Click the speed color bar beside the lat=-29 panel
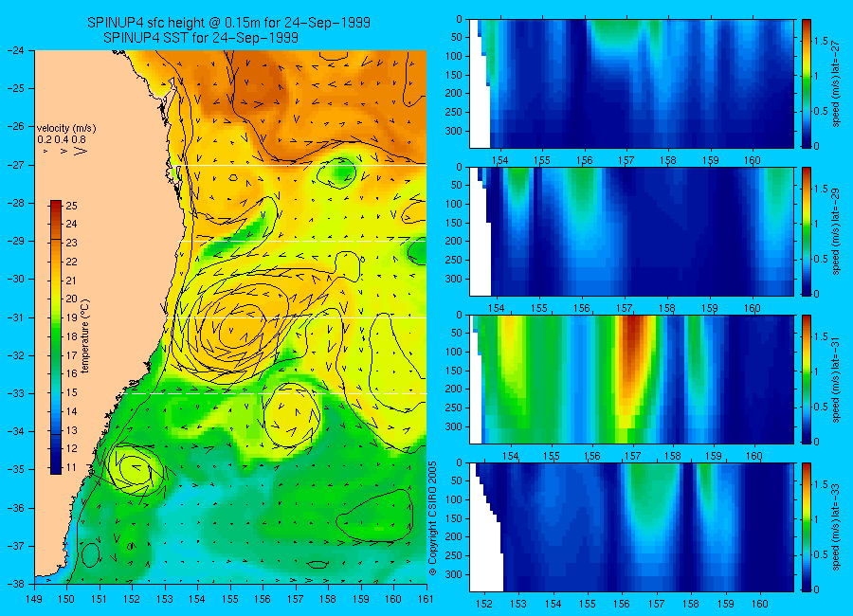The height and width of the screenshot is (616, 853). click(x=806, y=231)
